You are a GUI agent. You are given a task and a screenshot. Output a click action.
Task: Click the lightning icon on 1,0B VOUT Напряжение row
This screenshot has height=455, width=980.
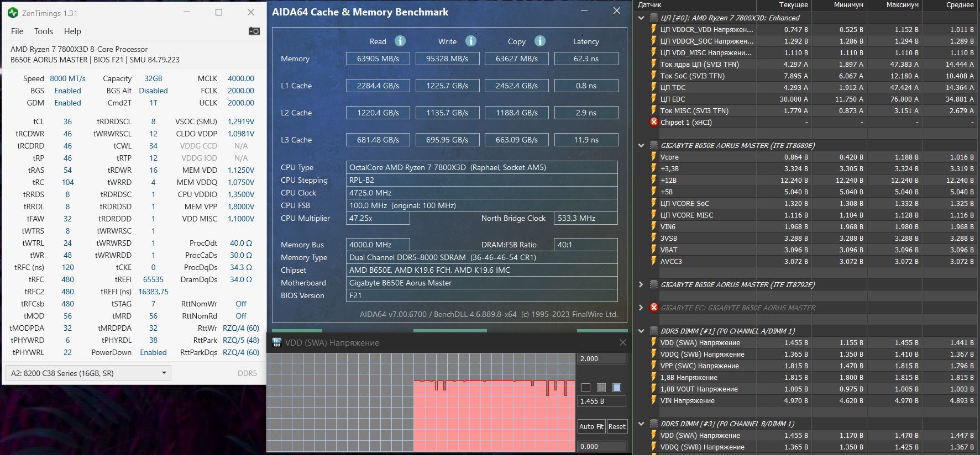(654, 389)
